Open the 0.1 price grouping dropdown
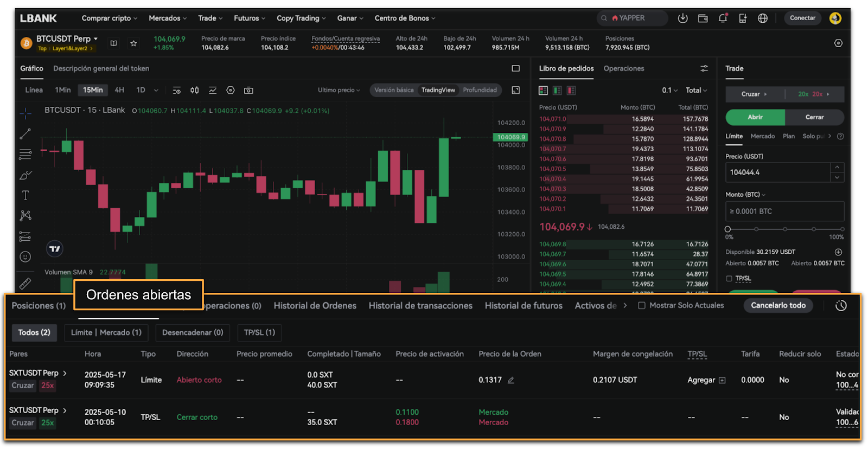868x450 pixels. tap(670, 91)
